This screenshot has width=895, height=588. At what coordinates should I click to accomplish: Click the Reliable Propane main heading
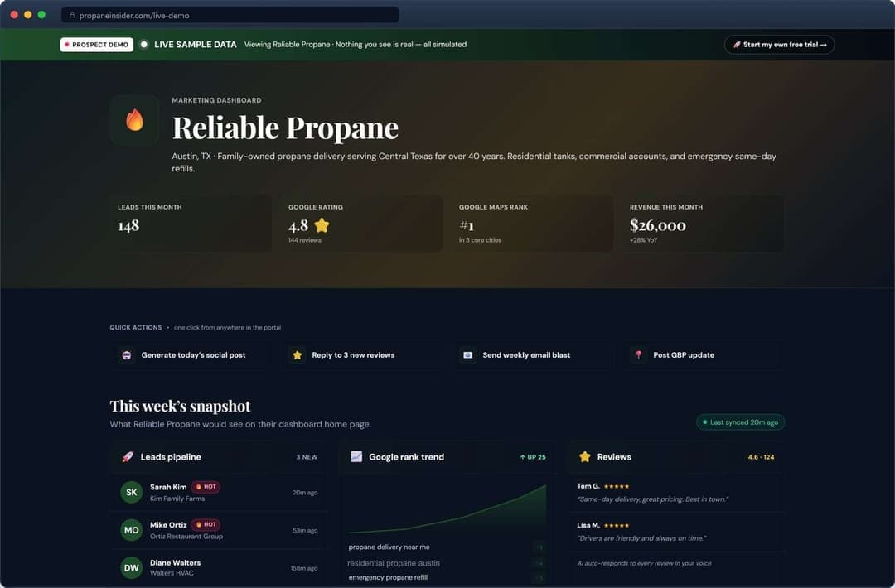coord(285,128)
